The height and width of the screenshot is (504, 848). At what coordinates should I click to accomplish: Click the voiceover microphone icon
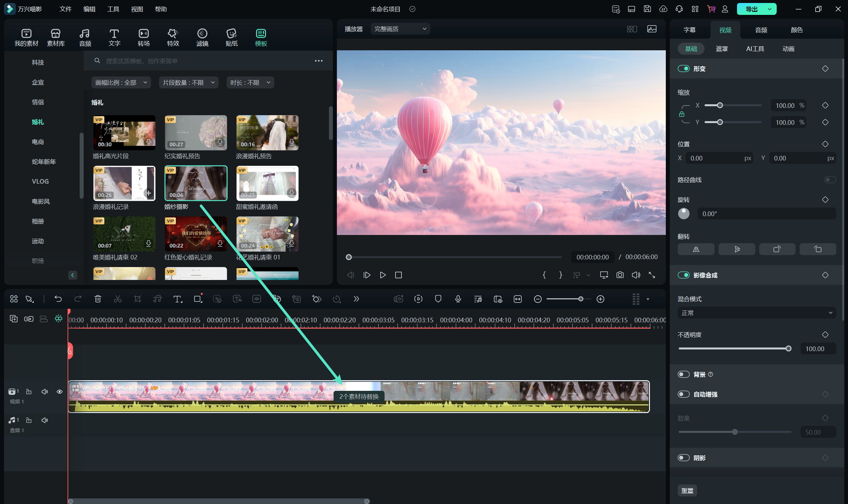click(x=458, y=299)
